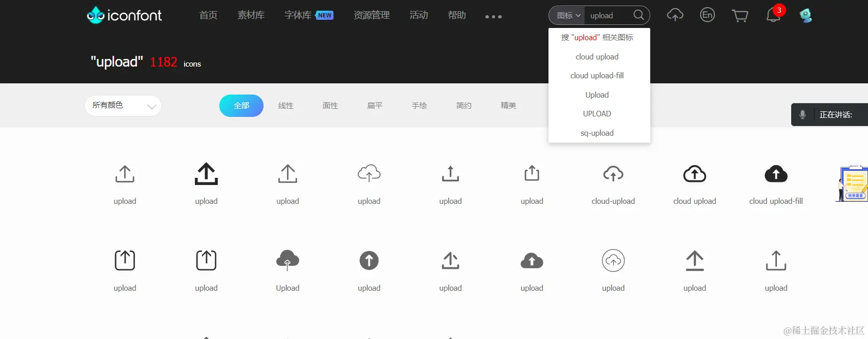Click the 正在讲话: speaking status label
Screen dimensions: 868x339
click(835, 115)
